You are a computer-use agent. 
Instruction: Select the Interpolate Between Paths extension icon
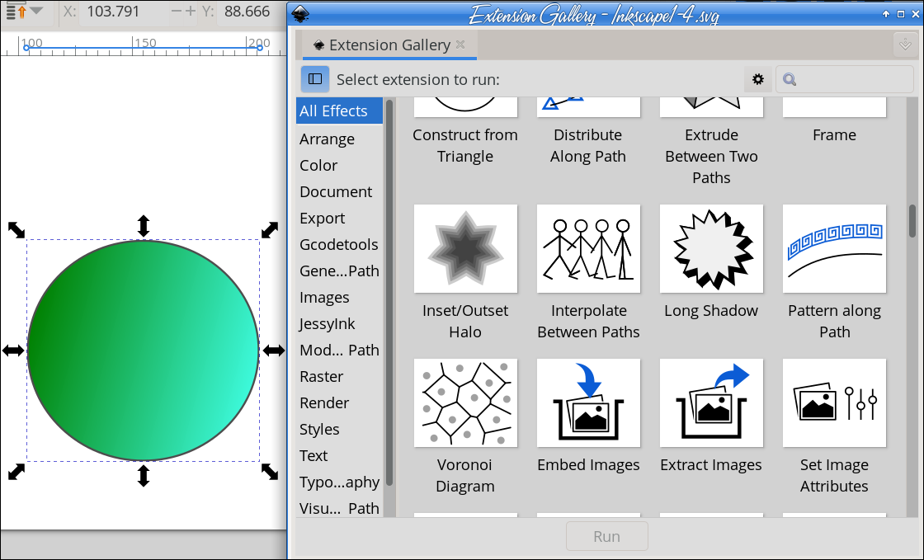(x=588, y=248)
